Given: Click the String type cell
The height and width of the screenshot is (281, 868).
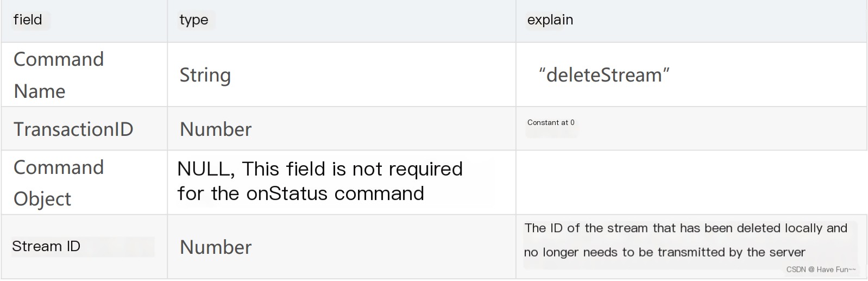Looking at the screenshot, I should tap(205, 75).
